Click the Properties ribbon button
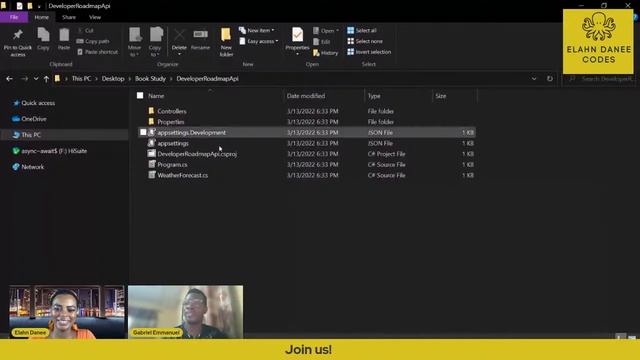This screenshot has width=640, height=360. (x=297, y=42)
